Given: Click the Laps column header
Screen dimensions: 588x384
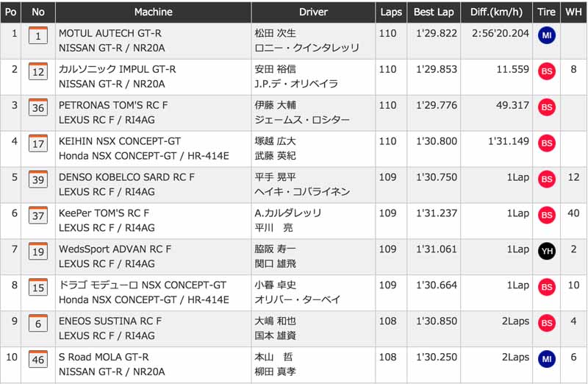Looking at the screenshot, I should [x=391, y=12].
